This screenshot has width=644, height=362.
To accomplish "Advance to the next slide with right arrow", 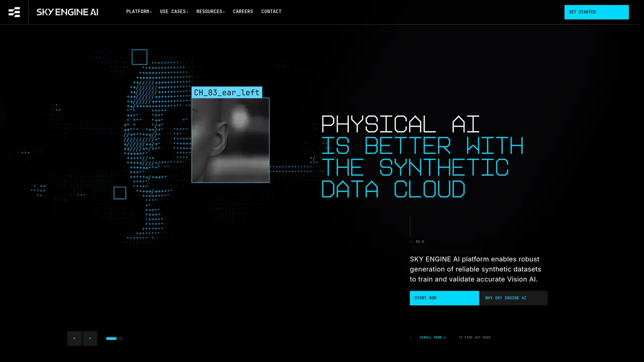I will [x=90, y=338].
